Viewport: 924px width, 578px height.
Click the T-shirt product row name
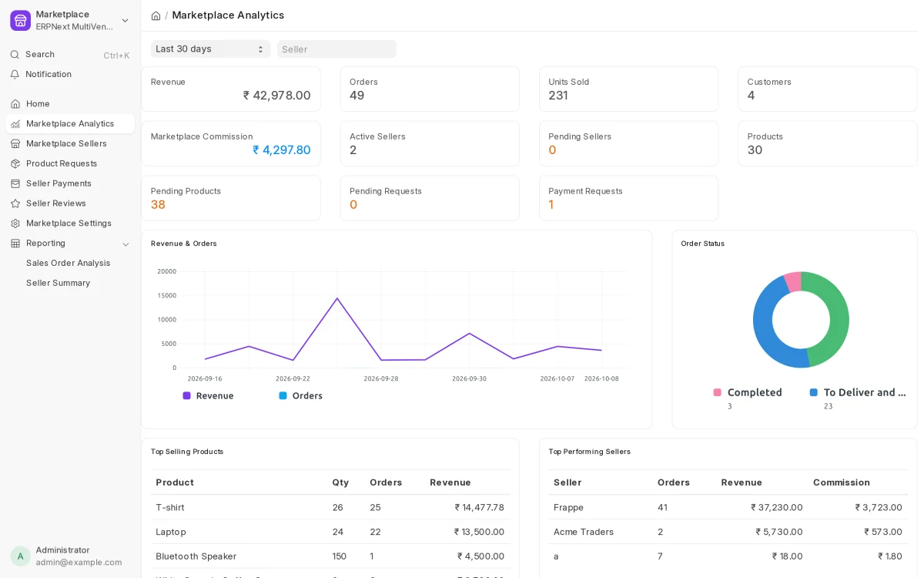coord(170,508)
